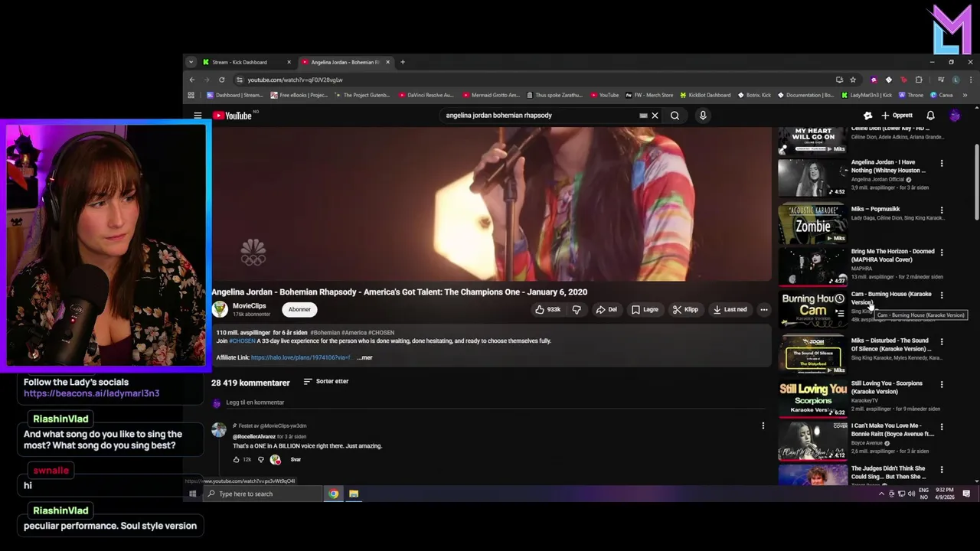Open File Explorer from the taskbar
Image resolution: width=980 pixels, height=551 pixels.
(354, 494)
